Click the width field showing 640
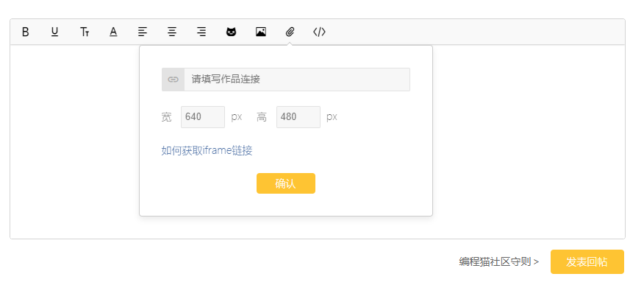This screenshot has width=644, height=285. pos(203,117)
